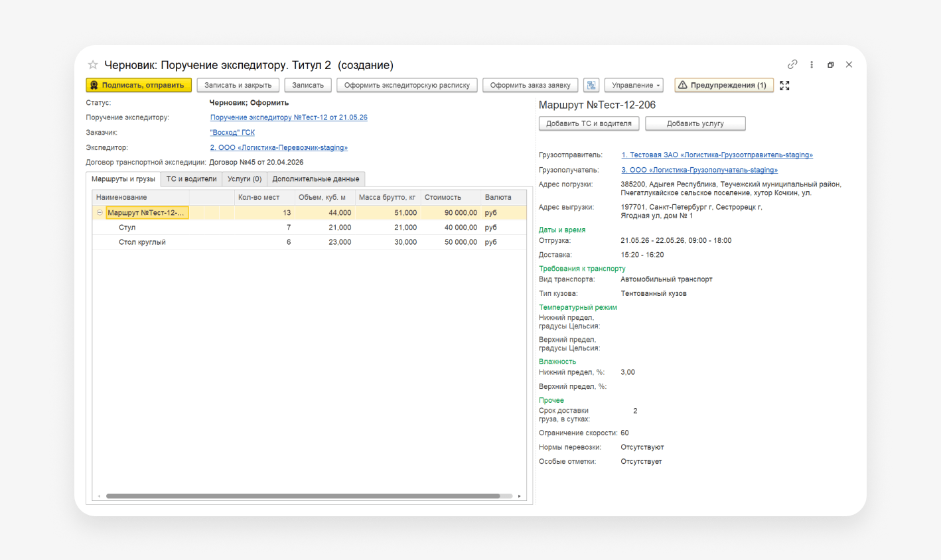The height and width of the screenshot is (560, 941).
Task: Click Оформить заказ заявку
Action: click(530, 85)
